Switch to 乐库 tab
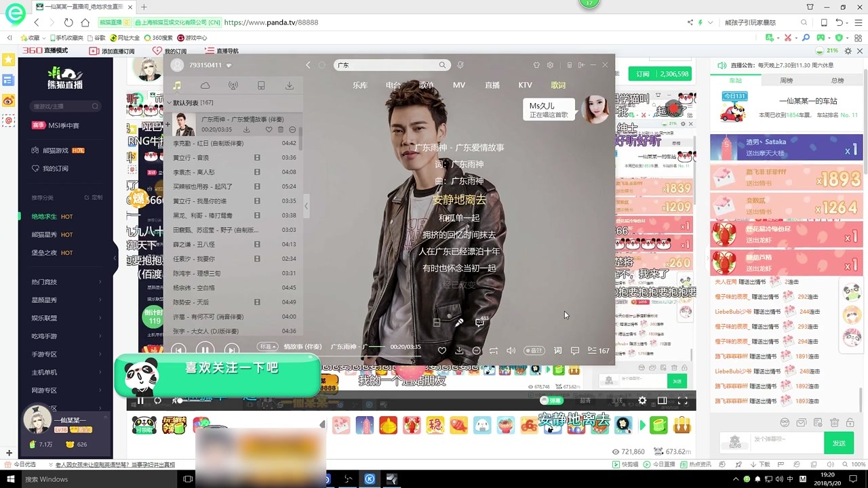The height and width of the screenshot is (488, 868). tap(360, 85)
